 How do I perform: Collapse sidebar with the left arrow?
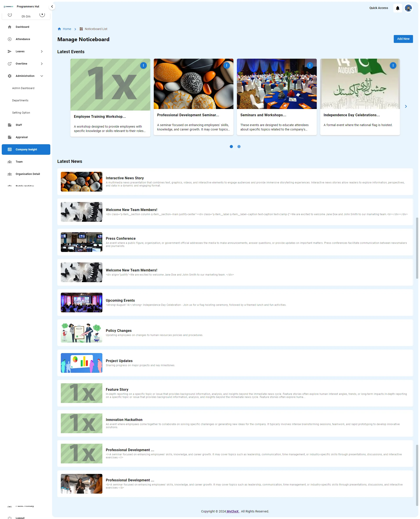tap(52, 7)
